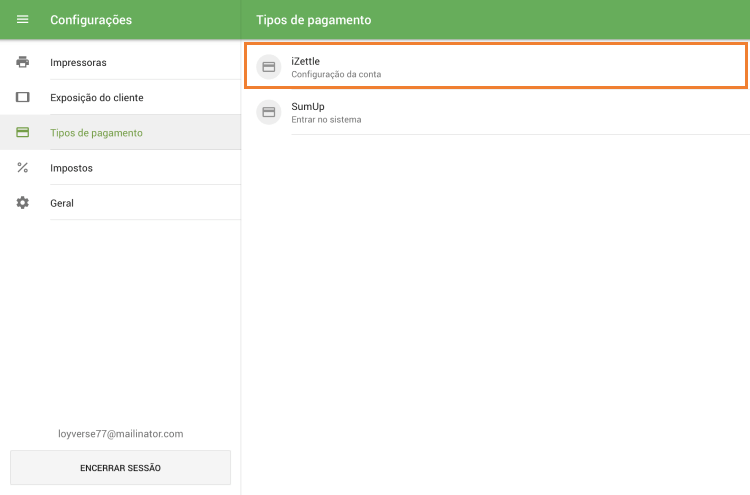The image size is (750, 495).
Task: Click the gear icon for Geral
Action: coord(22,203)
